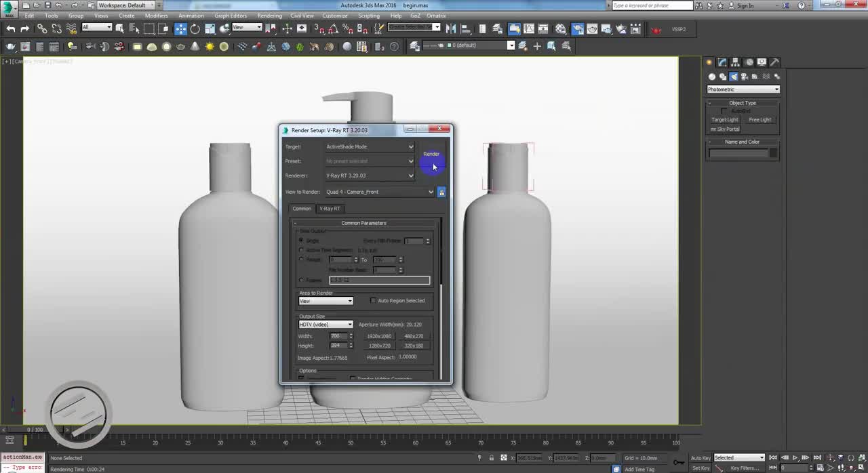868x473 pixels.
Task: Open the Modify panel tab
Action: tap(723, 62)
